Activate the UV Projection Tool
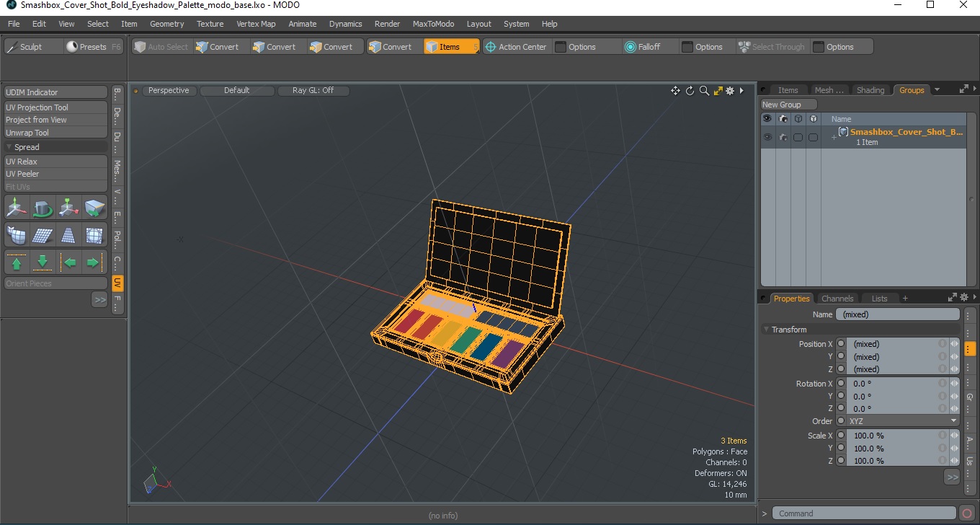Image resolution: width=980 pixels, height=525 pixels. tap(56, 107)
